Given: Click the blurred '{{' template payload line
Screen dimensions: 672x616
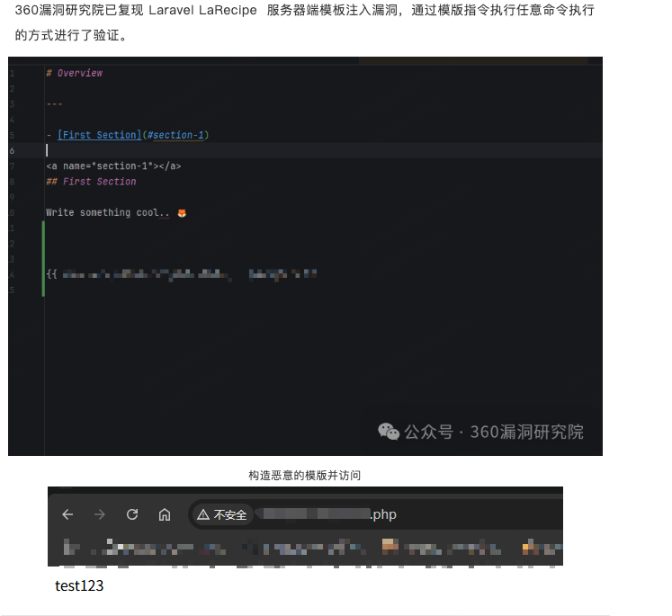Looking at the screenshot, I should (x=182, y=274).
